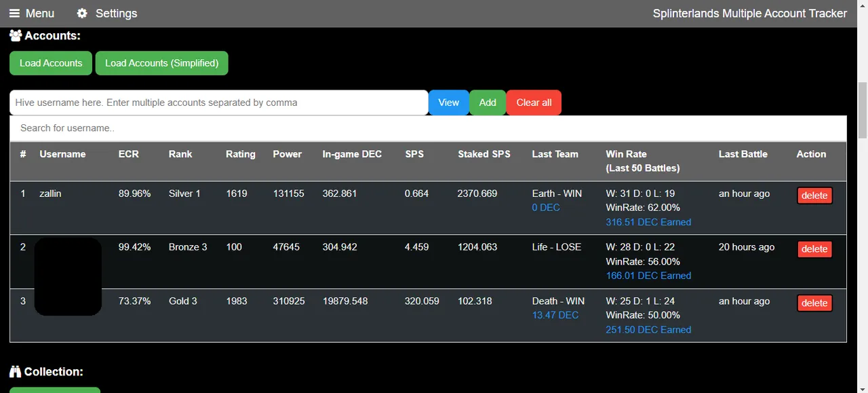The height and width of the screenshot is (393, 868).
Task: Click the 1204.063 staked SPS value
Action: tap(477, 247)
